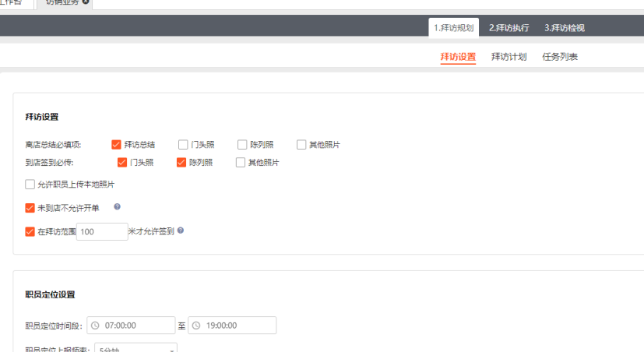Enable 允许职员上传本地照片 checkbox

[30, 185]
